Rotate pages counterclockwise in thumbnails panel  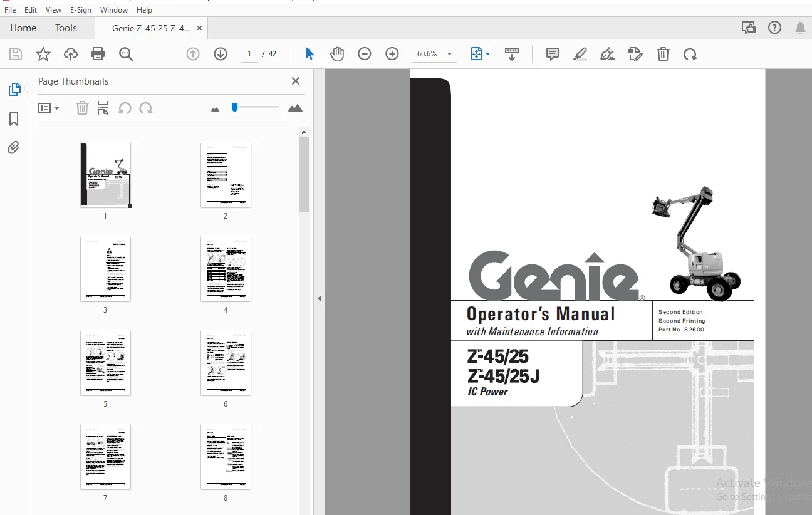click(125, 108)
